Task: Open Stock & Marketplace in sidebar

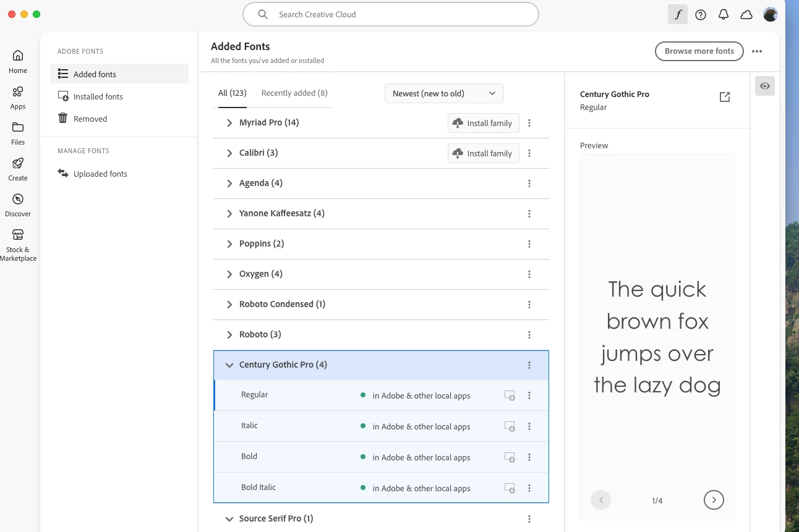Action: [x=18, y=245]
